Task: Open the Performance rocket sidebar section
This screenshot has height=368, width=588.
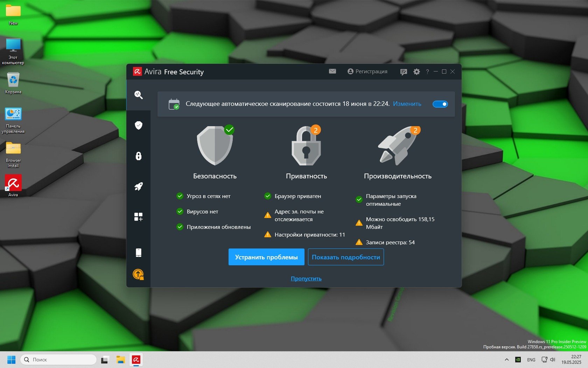Action: point(139,186)
